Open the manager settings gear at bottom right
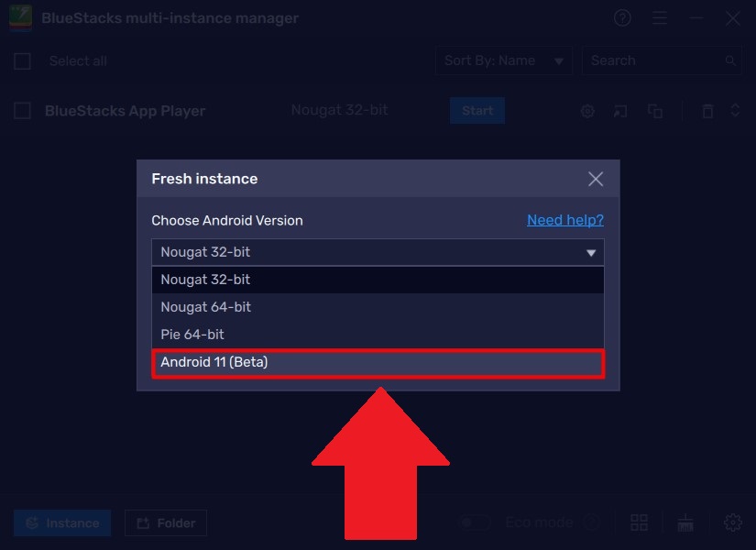 [x=733, y=522]
